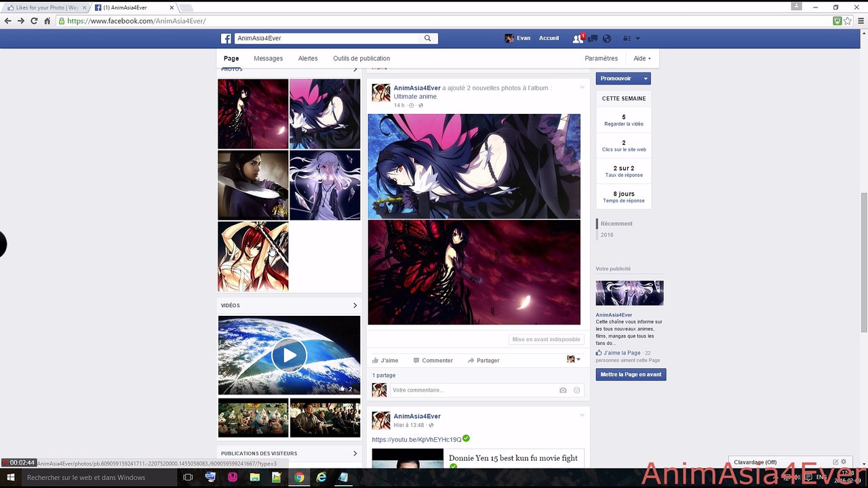Click the compose new message icon in chat bar
Screen dimensions: 868x488
(835, 462)
